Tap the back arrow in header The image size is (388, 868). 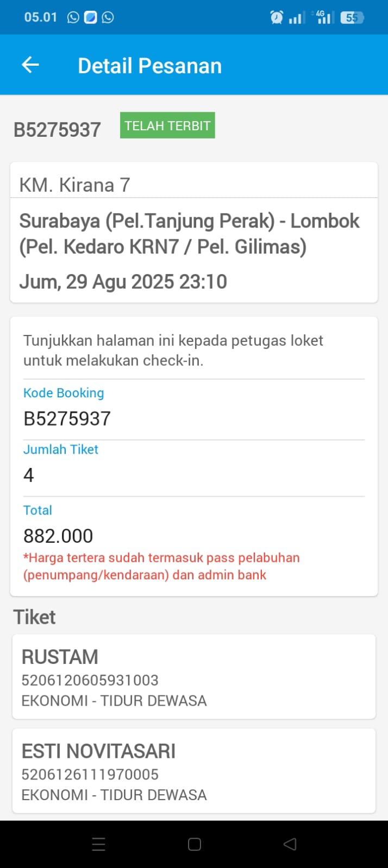click(30, 65)
